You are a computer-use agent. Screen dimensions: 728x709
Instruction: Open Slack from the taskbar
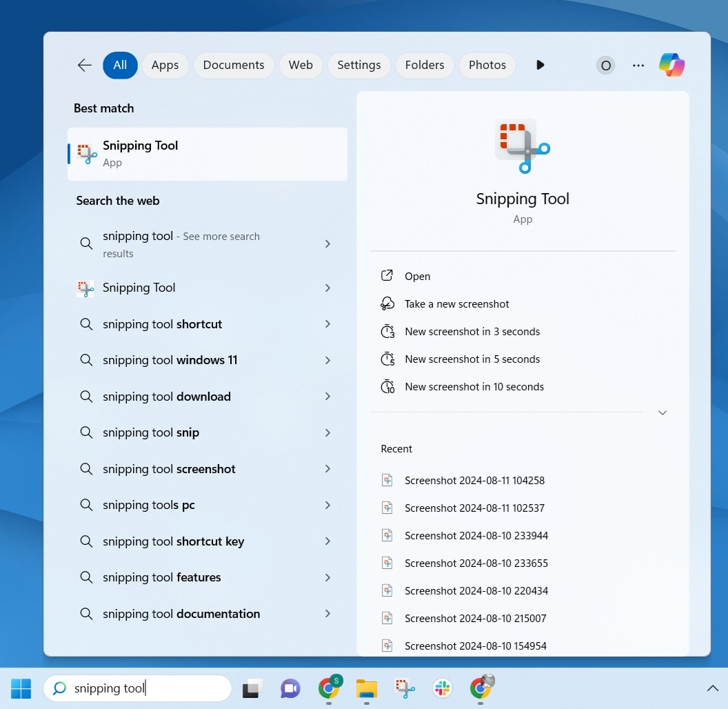pyautogui.click(x=442, y=688)
